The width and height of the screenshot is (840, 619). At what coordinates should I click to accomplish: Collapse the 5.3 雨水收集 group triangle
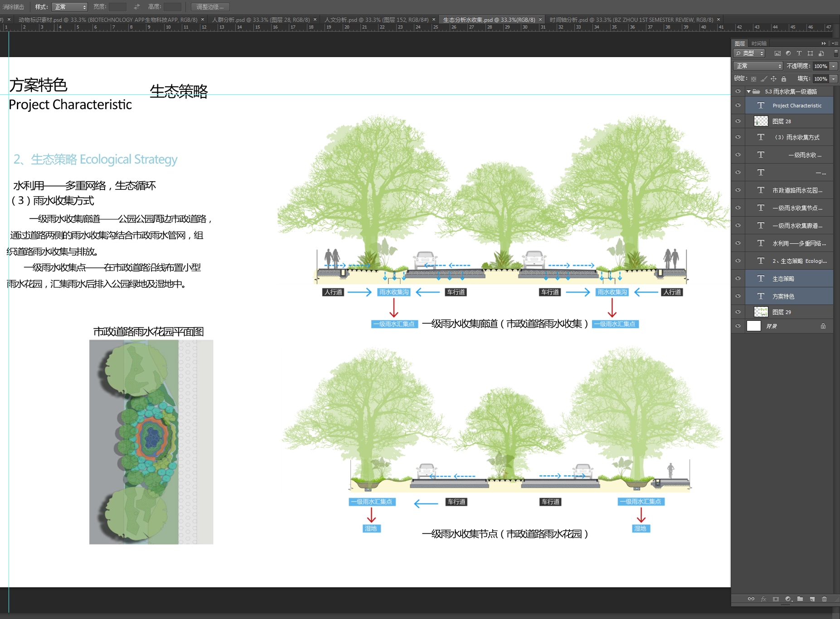(748, 92)
